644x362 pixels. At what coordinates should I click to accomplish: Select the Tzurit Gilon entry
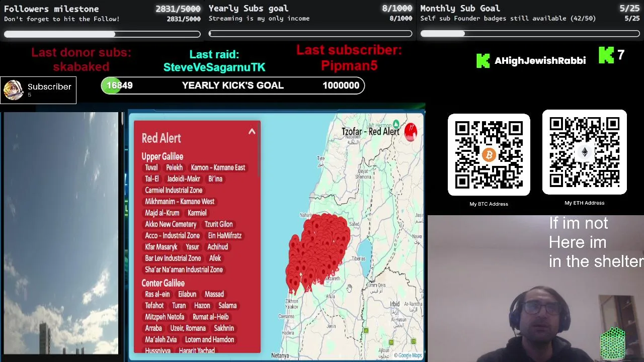pos(218,224)
